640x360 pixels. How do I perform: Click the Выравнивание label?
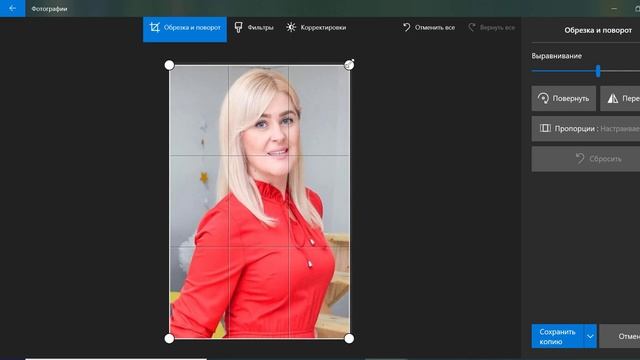556,56
